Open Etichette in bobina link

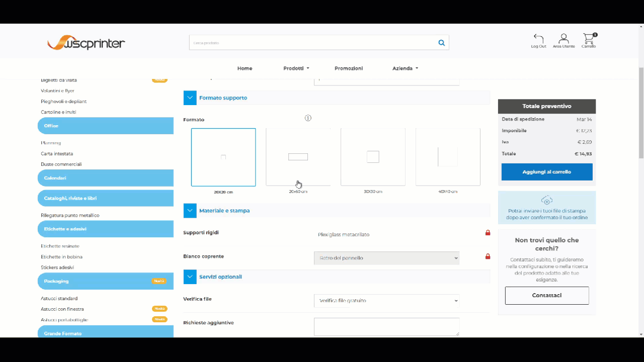pyautogui.click(x=61, y=257)
